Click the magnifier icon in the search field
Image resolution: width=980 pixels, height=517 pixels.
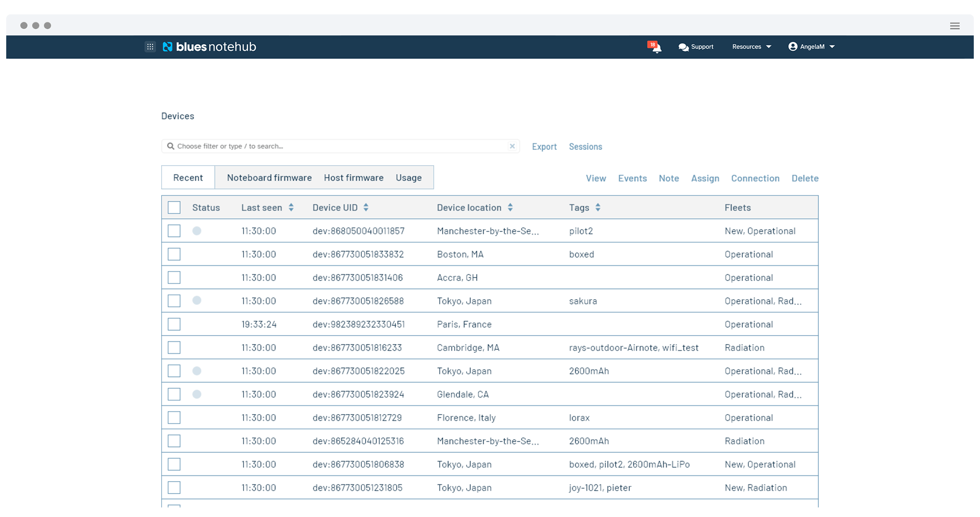[170, 146]
